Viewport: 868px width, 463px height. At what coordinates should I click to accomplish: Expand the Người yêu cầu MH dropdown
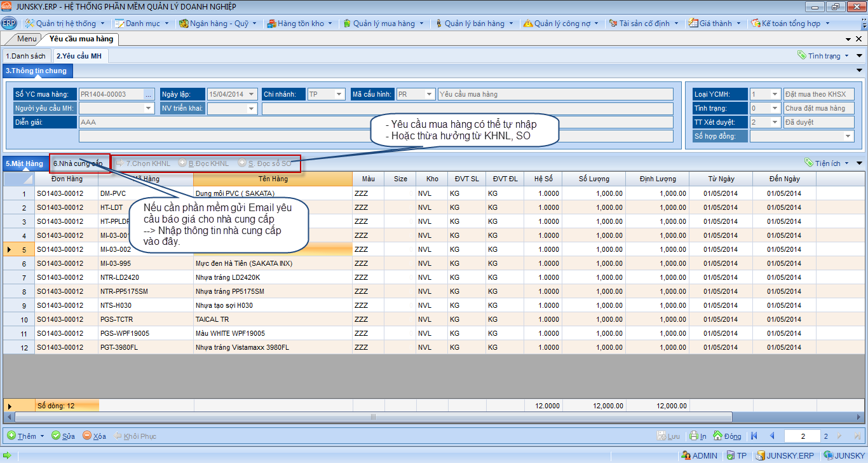149,108
